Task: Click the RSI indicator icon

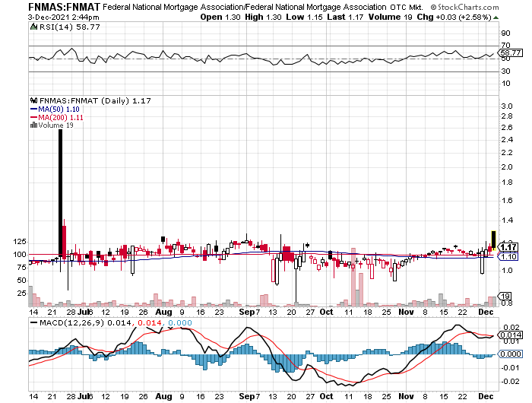Action: 33,27
